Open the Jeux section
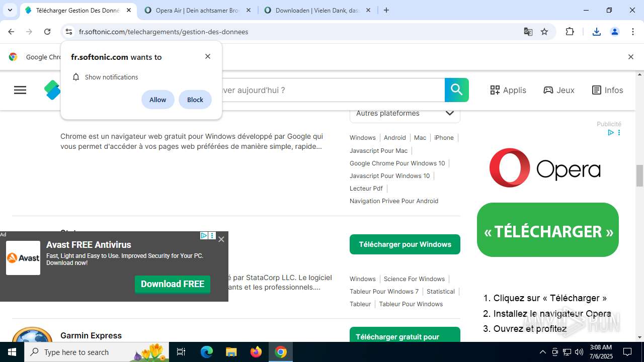 [559, 90]
